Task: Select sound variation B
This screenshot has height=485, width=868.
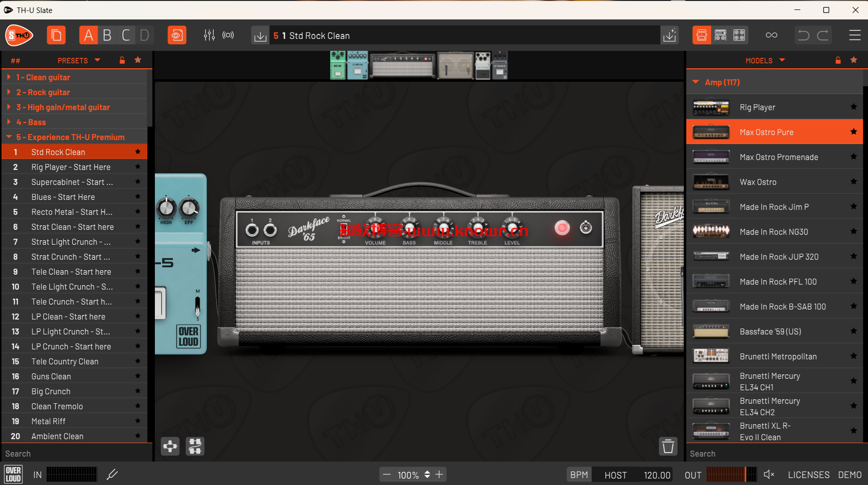Action: (107, 35)
